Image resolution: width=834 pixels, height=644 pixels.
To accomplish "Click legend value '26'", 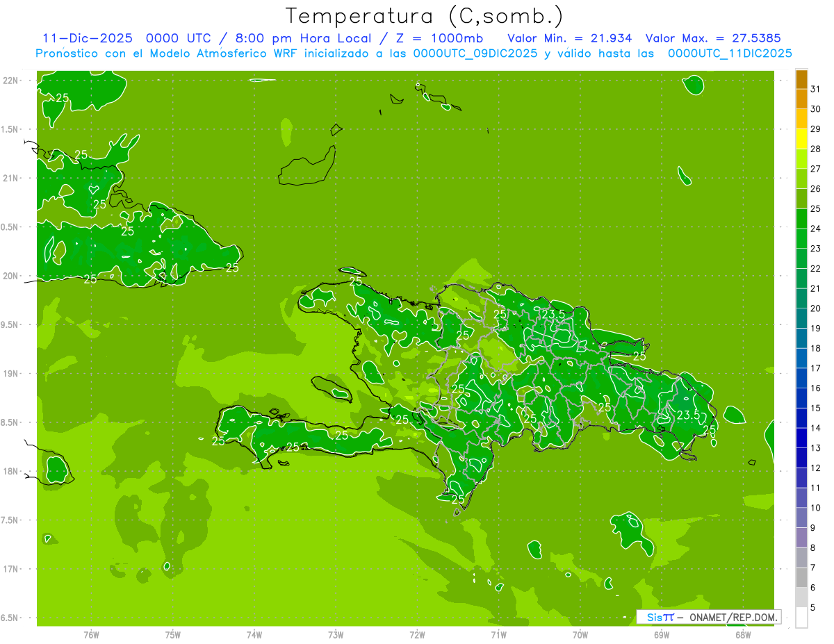I will pos(816,188).
